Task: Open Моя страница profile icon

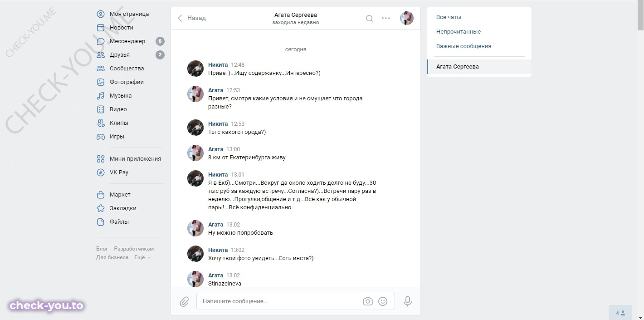Action: point(101,14)
